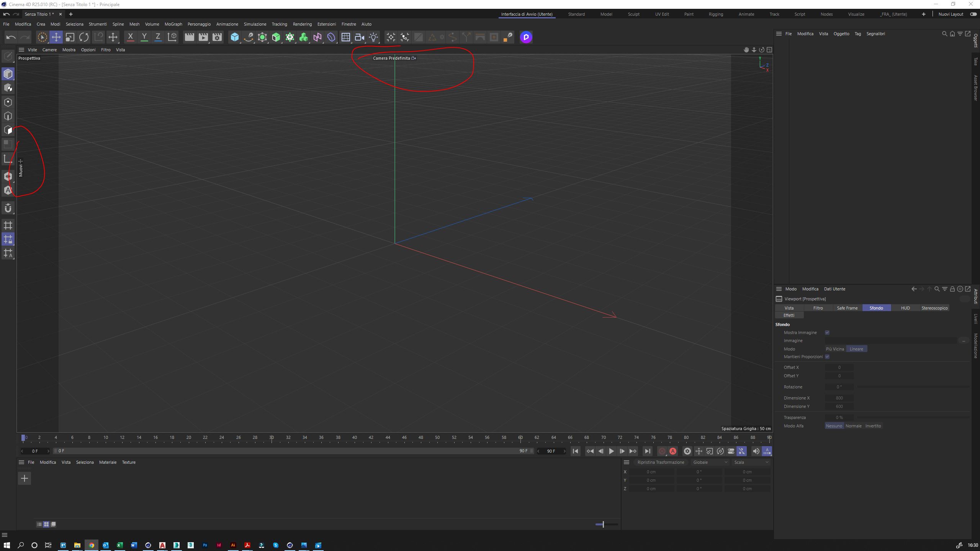Toggle the Nuovo Layout switch
The image size is (980, 551).
(973, 14)
